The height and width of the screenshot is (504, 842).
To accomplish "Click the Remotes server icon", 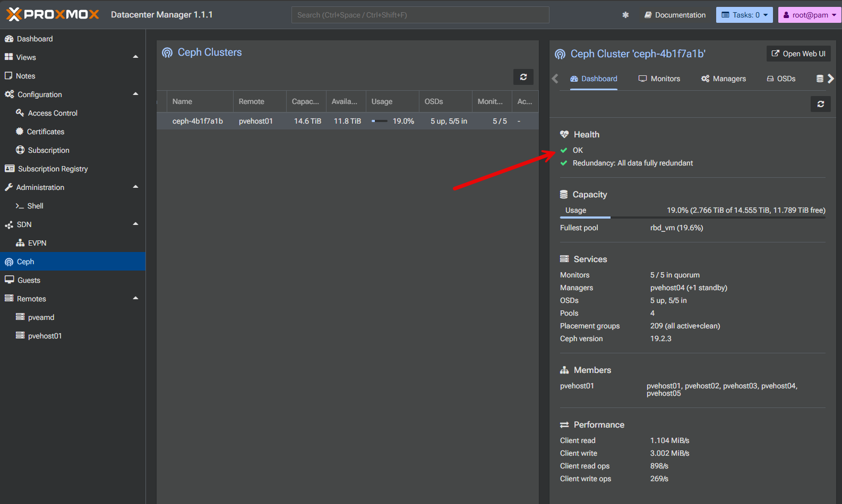I will tap(8, 298).
